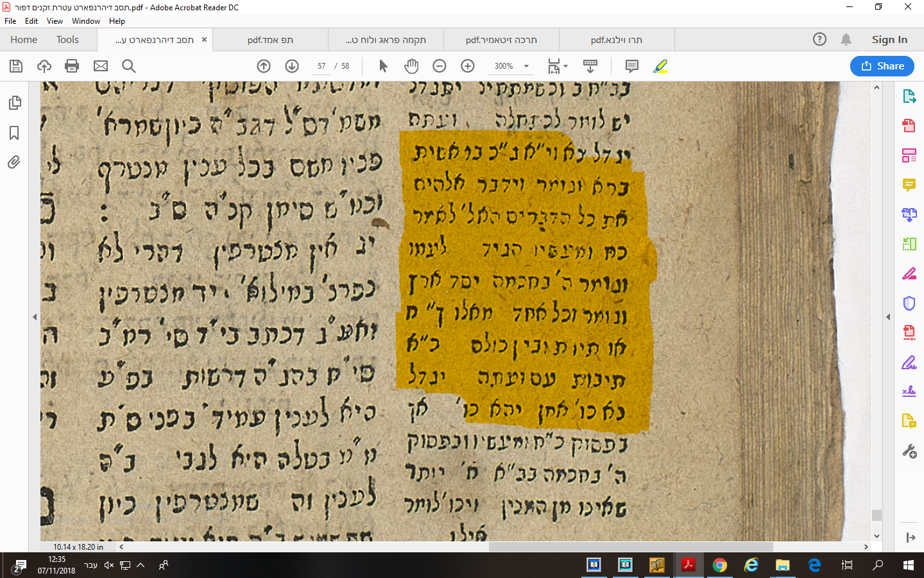This screenshot has width=924, height=578.
Task: Switch to the תרכה זיטאמיר.pdf tab
Action: pyautogui.click(x=501, y=40)
